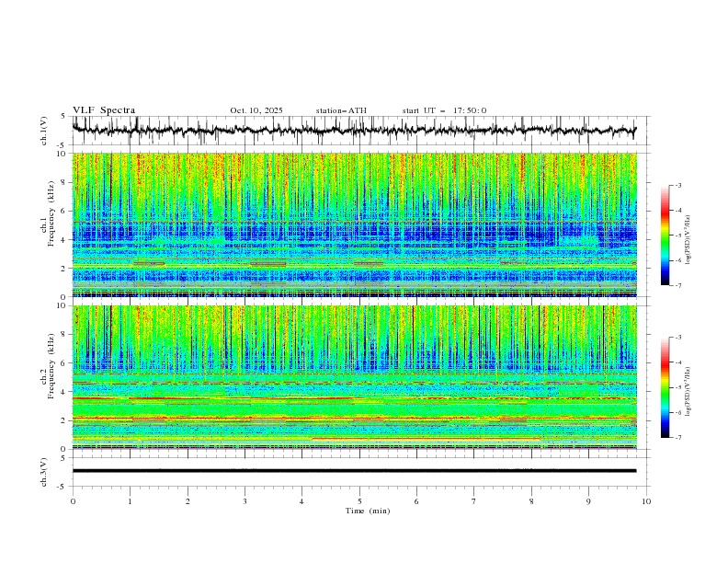Click the 'station=ATH' label

[x=341, y=110]
